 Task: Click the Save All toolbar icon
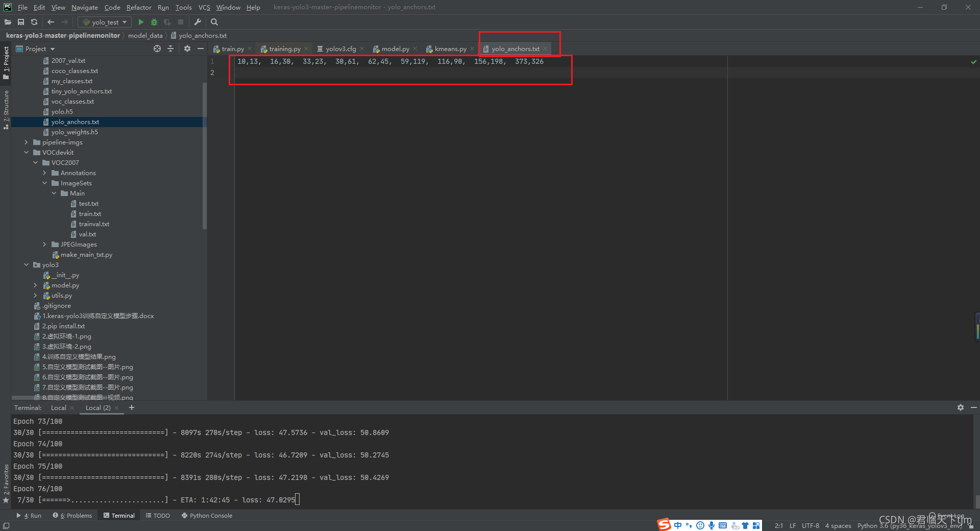(21, 22)
